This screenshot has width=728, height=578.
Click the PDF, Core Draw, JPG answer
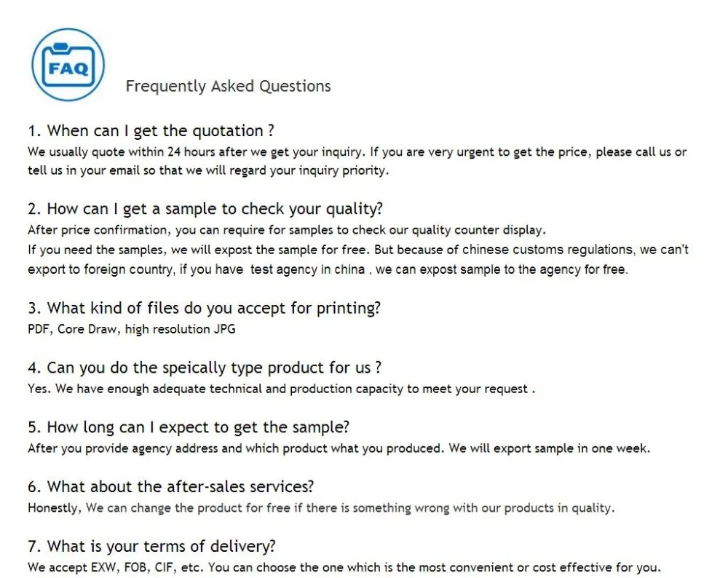(x=131, y=329)
